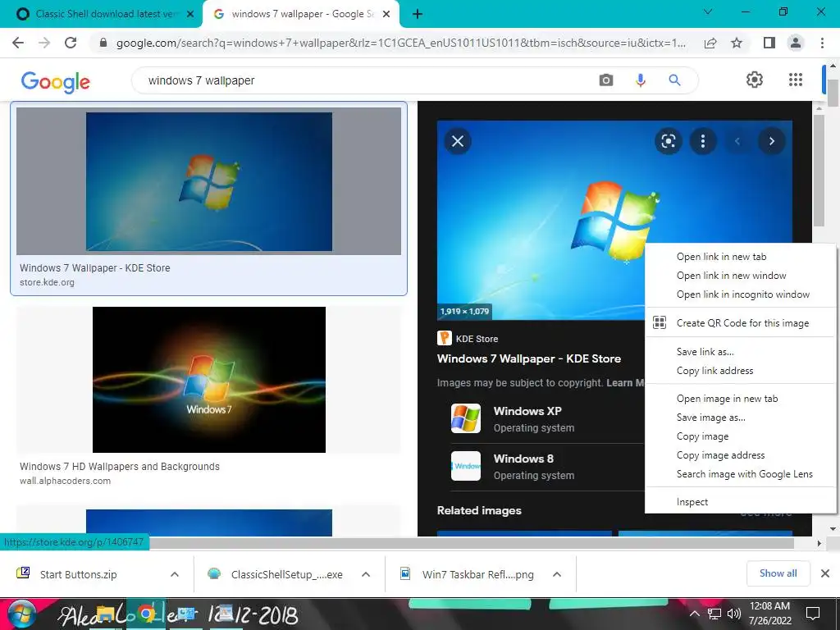The height and width of the screenshot is (630, 840).
Task: Search by image camera icon
Action: click(x=606, y=80)
